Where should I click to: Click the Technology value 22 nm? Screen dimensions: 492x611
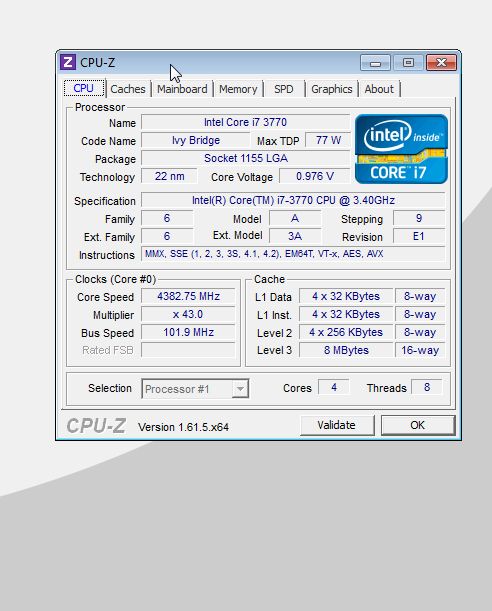(169, 176)
